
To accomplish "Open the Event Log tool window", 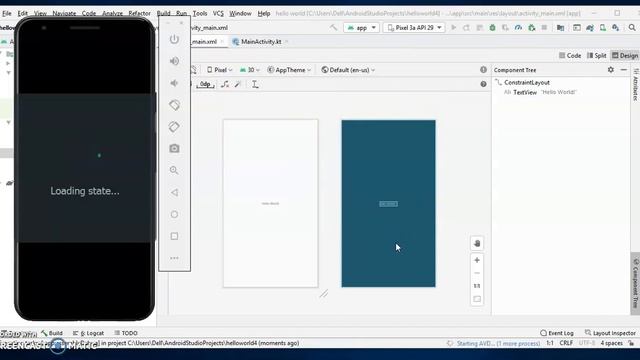I will [x=557, y=333].
